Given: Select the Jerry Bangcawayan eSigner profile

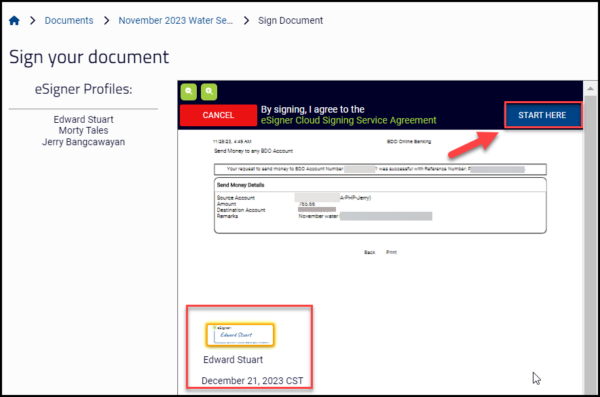Looking at the screenshot, I should tap(83, 142).
